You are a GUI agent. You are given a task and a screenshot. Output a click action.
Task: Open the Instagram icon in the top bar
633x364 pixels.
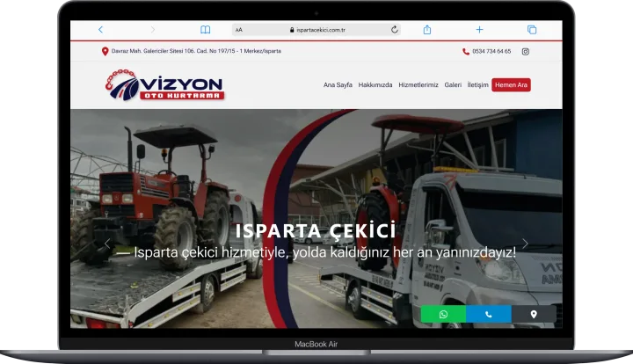point(525,51)
